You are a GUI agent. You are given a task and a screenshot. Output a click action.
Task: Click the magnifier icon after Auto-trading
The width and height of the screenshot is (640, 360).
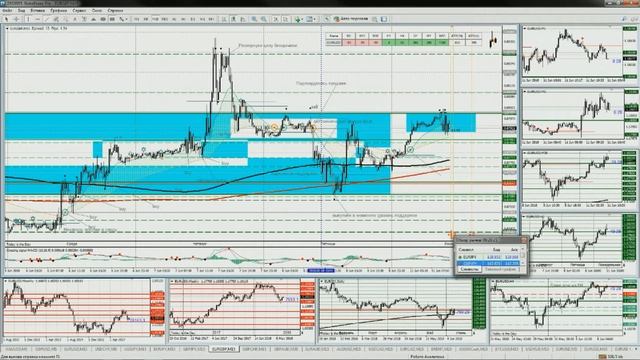tap(374, 19)
